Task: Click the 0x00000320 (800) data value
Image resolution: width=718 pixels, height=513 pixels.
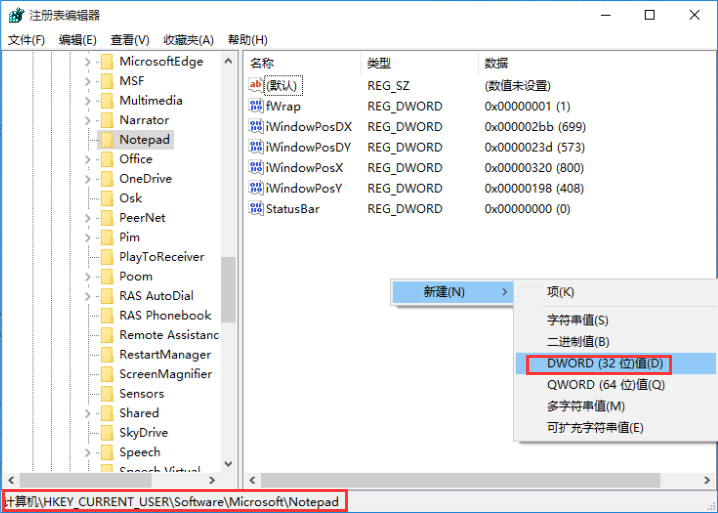Action: tap(534, 168)
